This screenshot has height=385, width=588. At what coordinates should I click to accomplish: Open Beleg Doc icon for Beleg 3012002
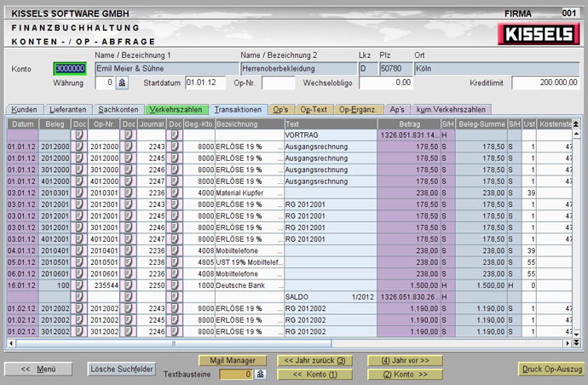click(x=79, y=332)
